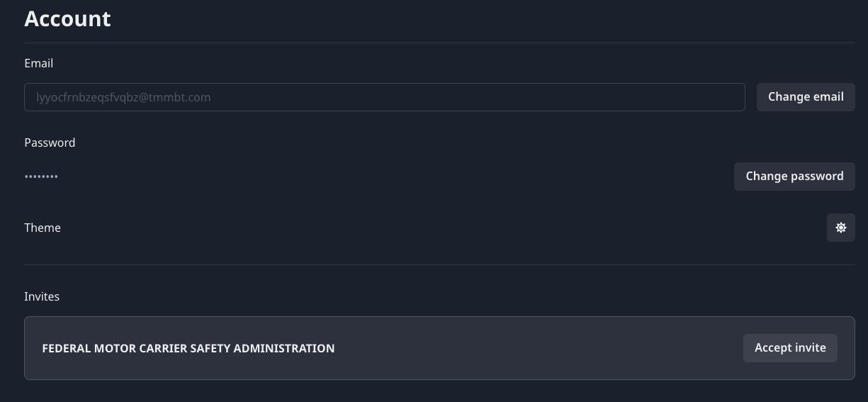The image size is (868, 402).
Task: Click the Theme setting label
Action: (43, 228)
